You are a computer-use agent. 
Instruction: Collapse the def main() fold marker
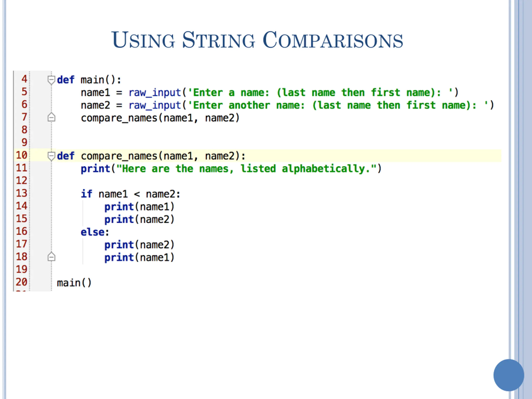[51, 80]
